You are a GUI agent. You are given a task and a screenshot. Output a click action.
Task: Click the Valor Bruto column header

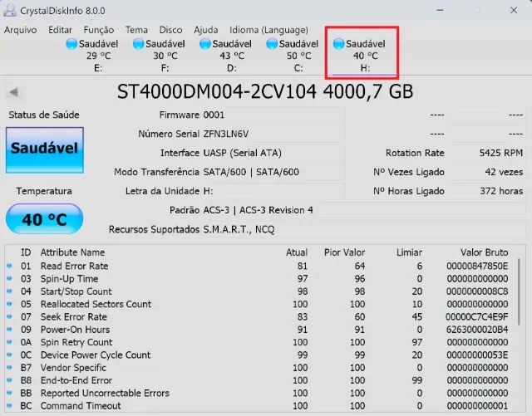tap(484, 252)
